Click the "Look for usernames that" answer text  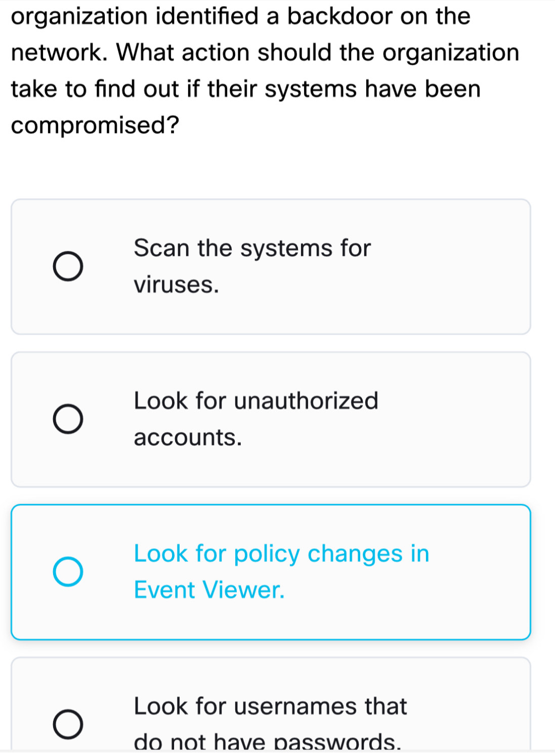point(270,706)
